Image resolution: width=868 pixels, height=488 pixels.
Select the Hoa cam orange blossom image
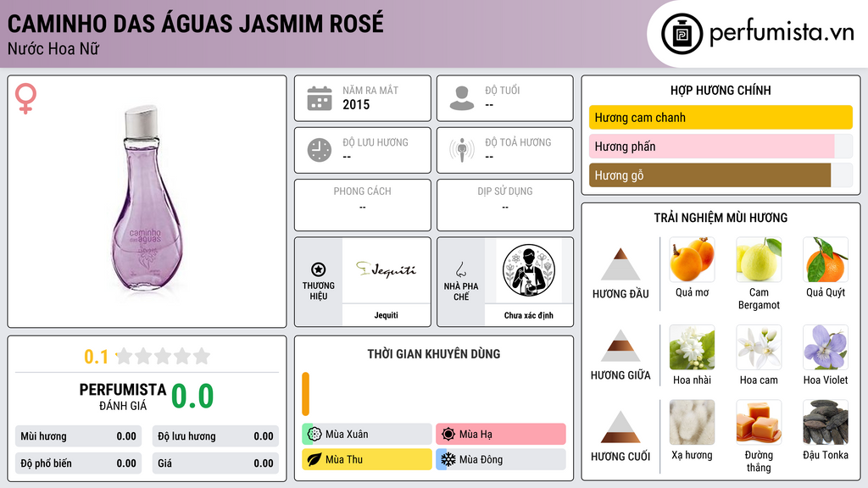pos(759,347)
